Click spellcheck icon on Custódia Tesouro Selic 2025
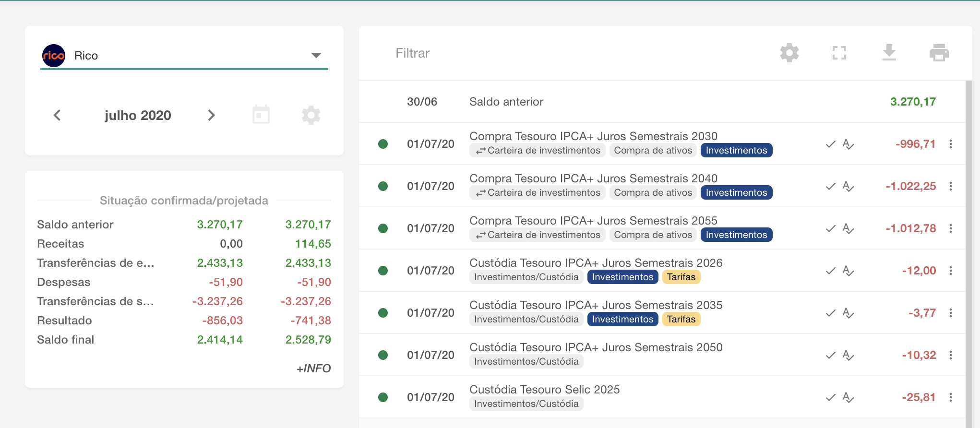 click(848, 397)
